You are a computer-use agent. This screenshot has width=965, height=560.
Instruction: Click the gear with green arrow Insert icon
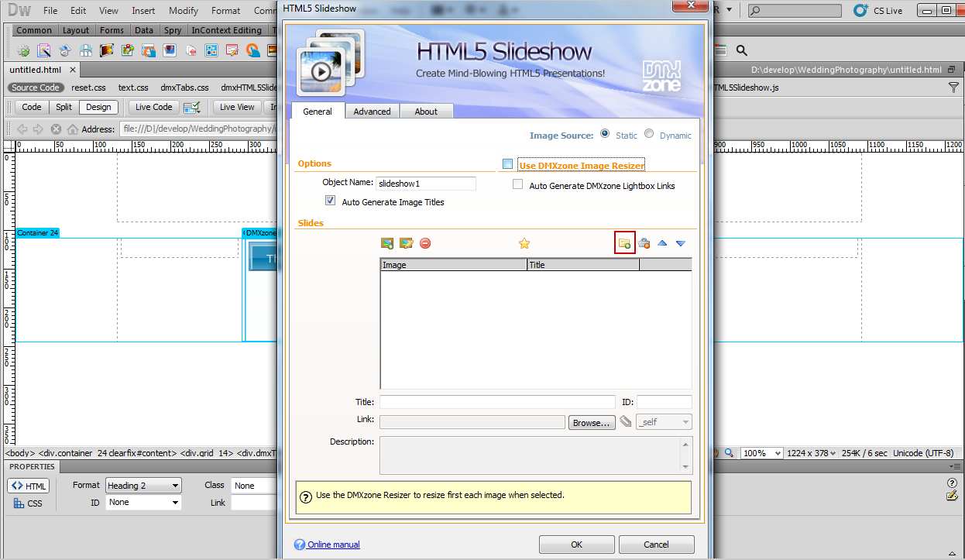pyautogui.click(x=24, y=50)
